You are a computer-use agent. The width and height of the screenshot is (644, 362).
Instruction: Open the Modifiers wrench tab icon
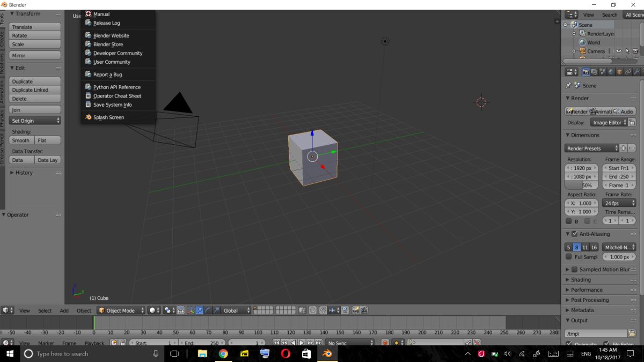point(636,72)
